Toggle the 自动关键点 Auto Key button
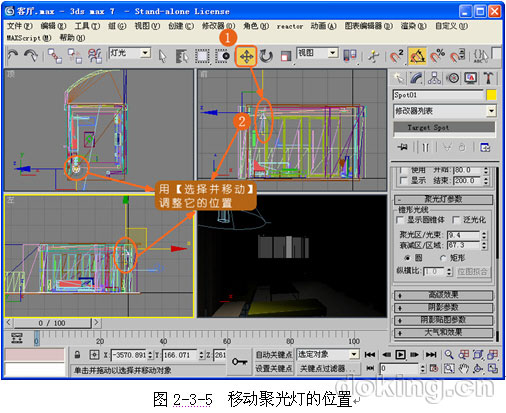Viewport: 506px width, 413px height. (274, 355)
